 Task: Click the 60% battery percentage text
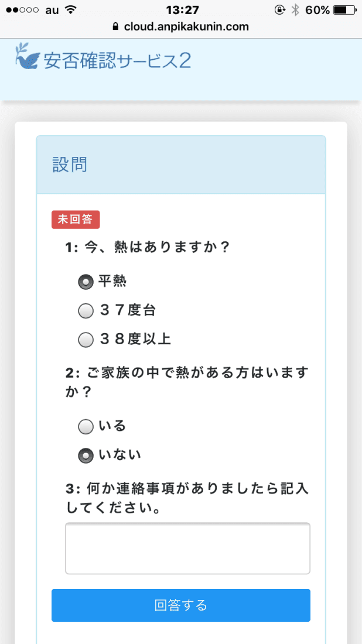click(316, 9)
